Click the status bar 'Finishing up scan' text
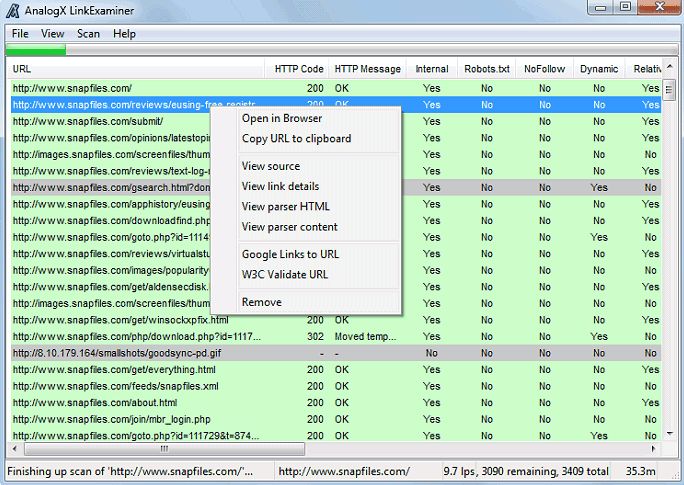 (130, 471)
